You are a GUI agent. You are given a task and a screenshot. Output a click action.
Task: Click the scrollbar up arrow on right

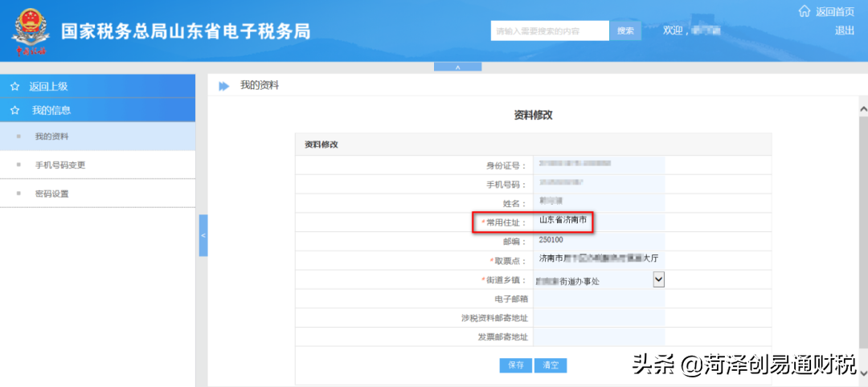click(863, 108)
